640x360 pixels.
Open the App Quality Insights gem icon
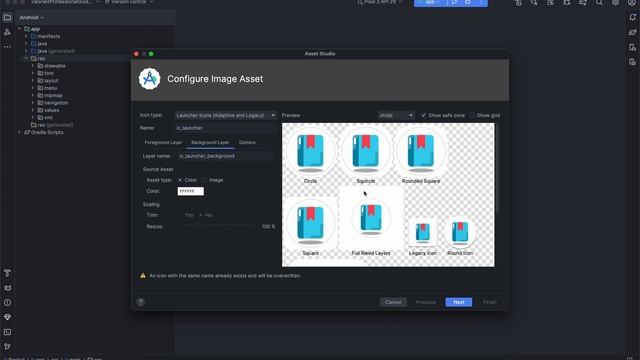tap(7, 317)
